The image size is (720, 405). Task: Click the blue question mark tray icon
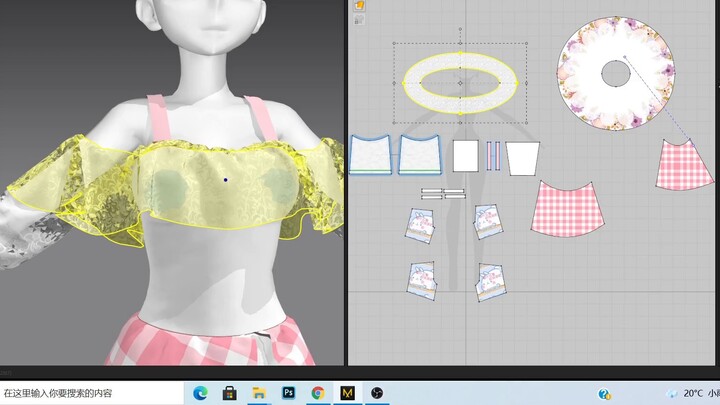tap(604, 393)
